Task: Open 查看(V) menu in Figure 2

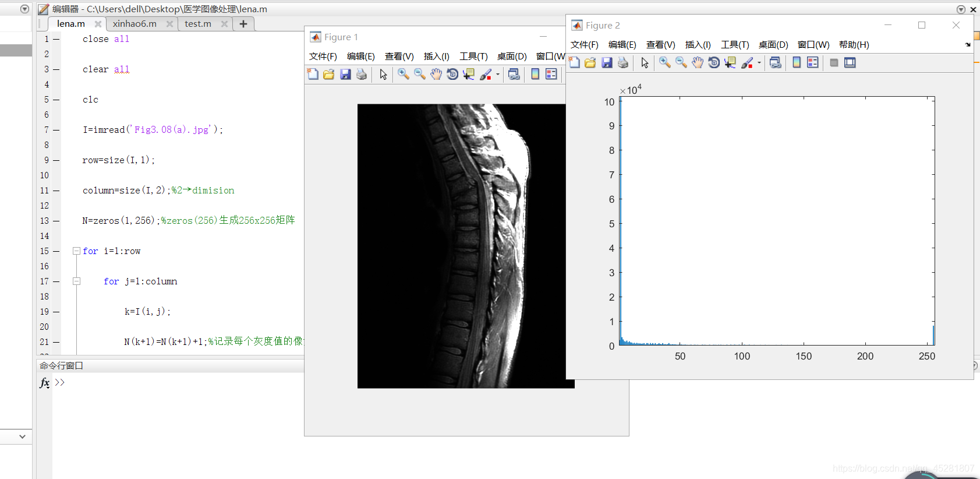Action: (660, 45)
